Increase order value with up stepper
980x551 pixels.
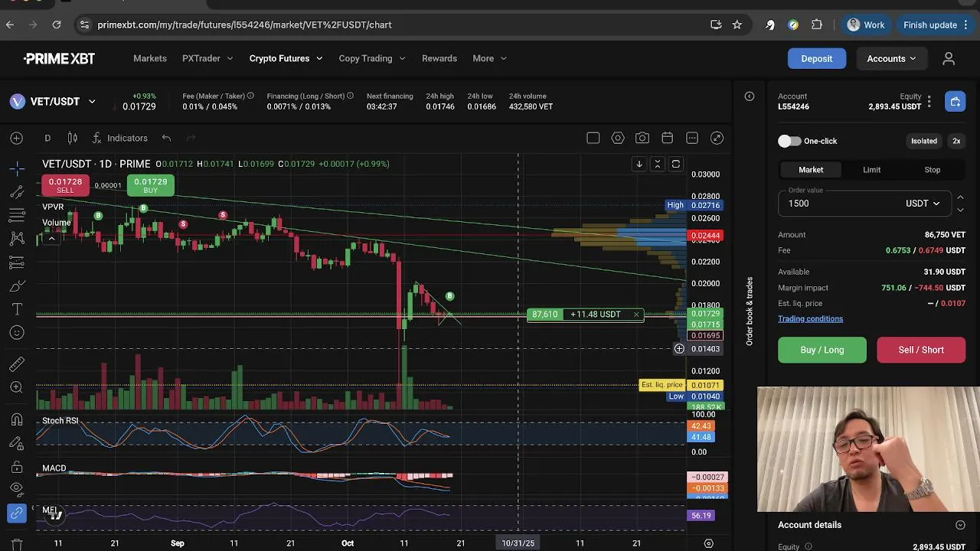tap(960, 197)
